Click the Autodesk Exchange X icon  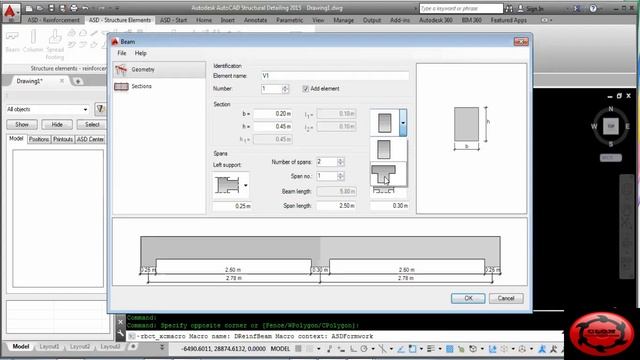point(577,8)
